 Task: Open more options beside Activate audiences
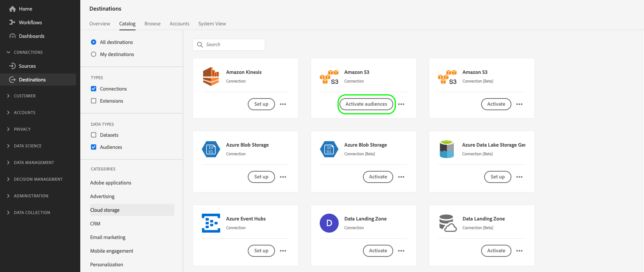tap(401, 104)
